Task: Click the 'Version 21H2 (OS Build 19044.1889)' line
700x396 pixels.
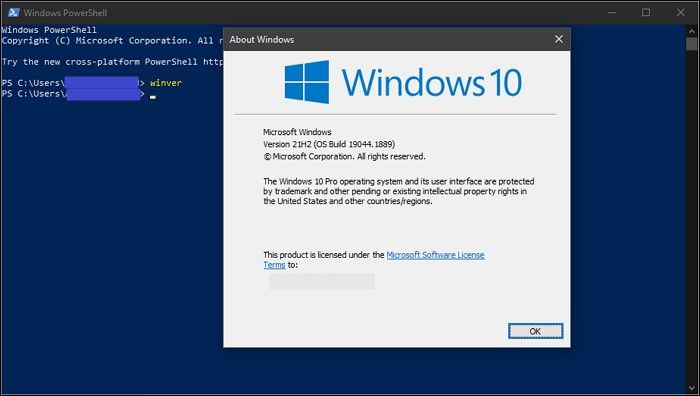Action: pyautogui.click(x=329, y=144)
